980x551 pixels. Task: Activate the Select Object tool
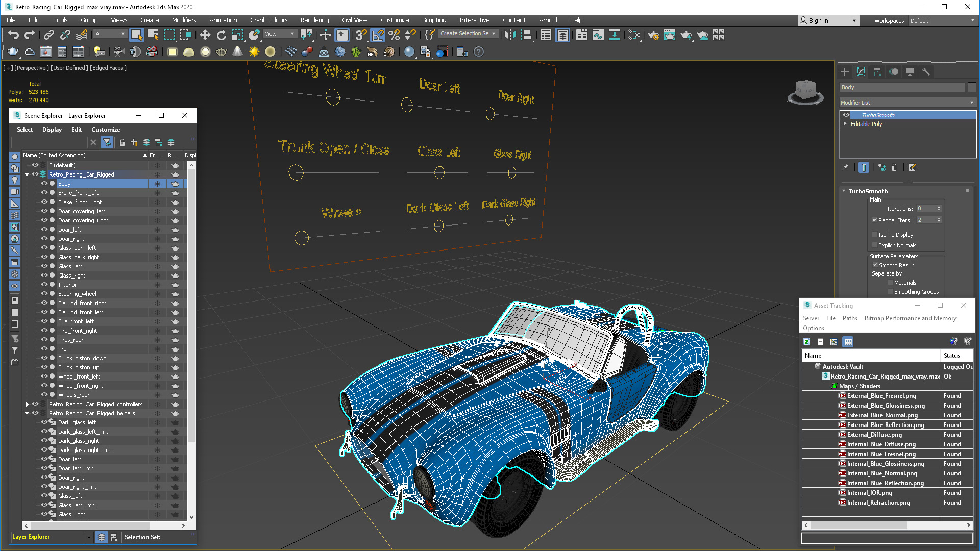click(136, 35)
